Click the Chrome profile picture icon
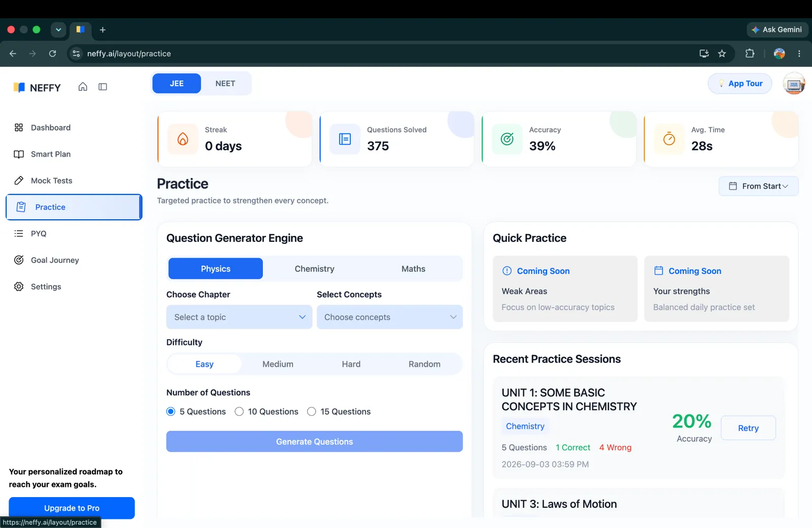Image resolution: width=812 pixels, height=528 pixels. [780, 53]
